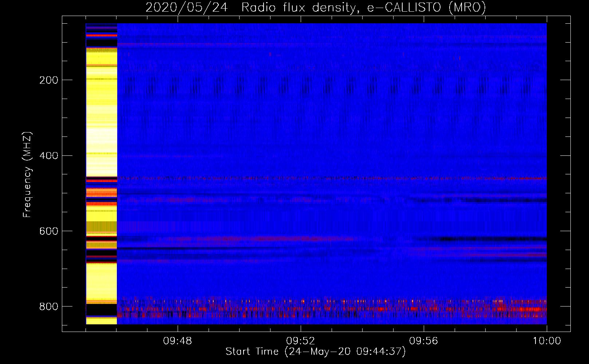589x364 pixels.
Task: Click the 09:52 time tick label
Action: coord(301,341)
